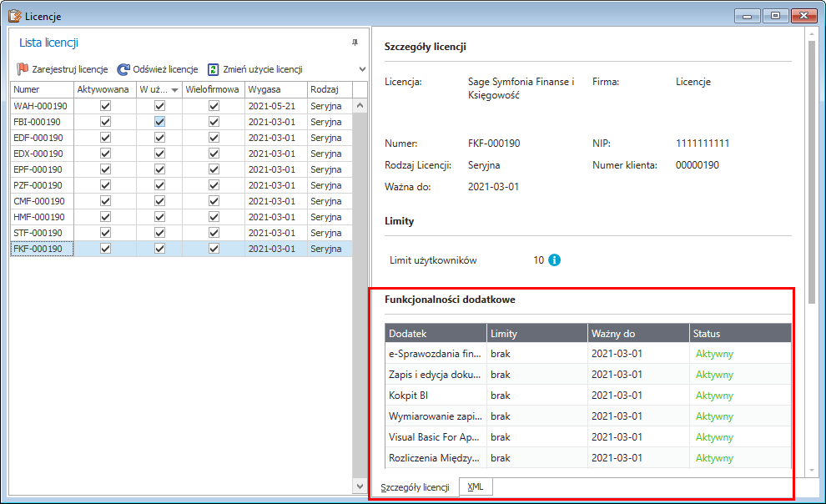
Task: Click Zmień użycie licencji button label
Action: click(263, 69)
